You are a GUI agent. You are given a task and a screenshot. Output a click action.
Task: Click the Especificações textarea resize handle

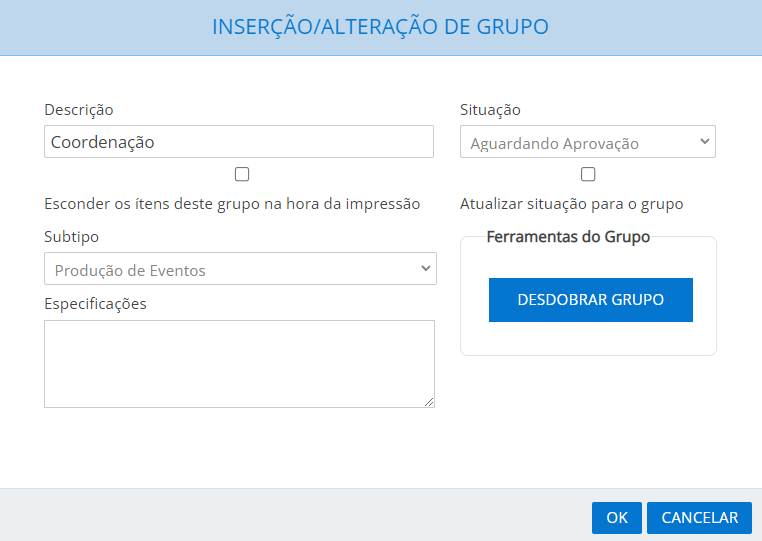tap(429, 402)
